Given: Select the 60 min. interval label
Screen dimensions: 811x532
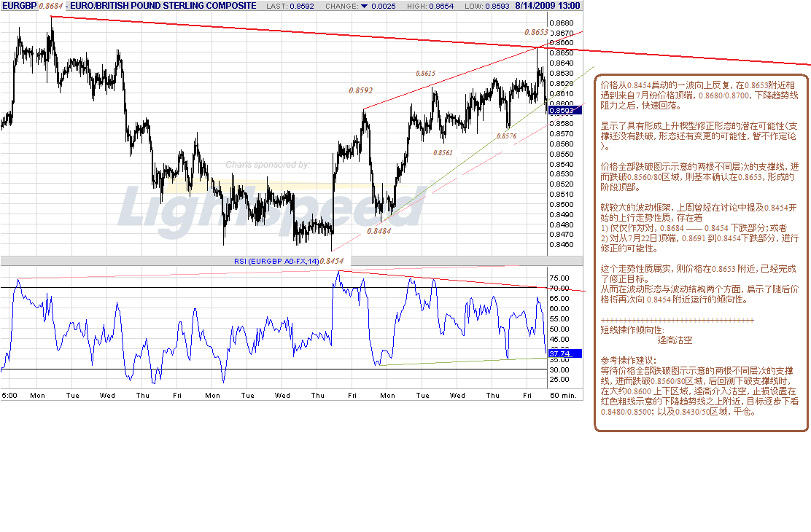Looking at the screenshot, I should pyautogui.click(x=563, y=396).
